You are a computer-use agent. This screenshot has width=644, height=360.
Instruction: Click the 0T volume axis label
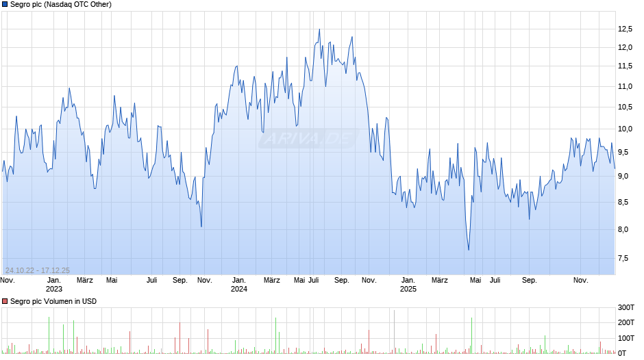pyautogui.click(x=622, y=353)
